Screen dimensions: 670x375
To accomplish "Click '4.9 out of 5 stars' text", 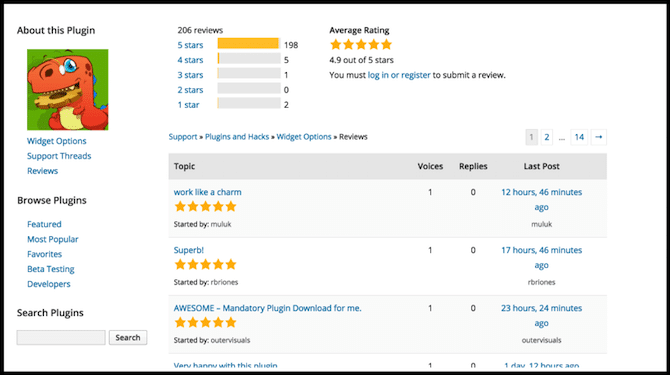I will point(361,60).
